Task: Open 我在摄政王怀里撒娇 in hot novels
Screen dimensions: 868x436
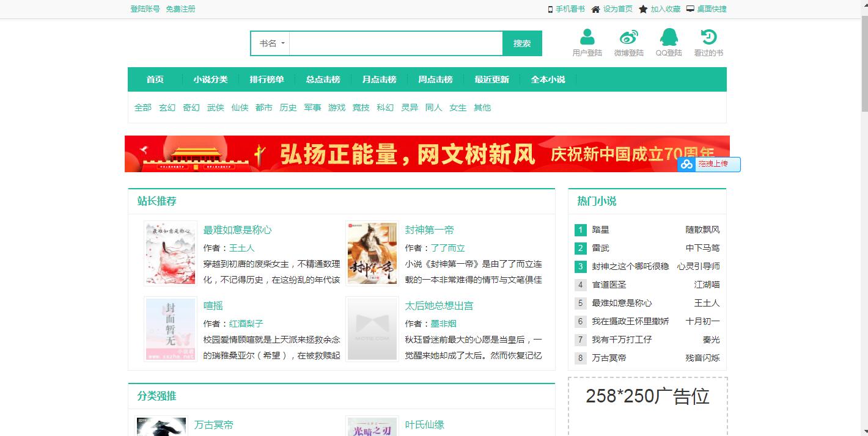Action: pos(631,321)
